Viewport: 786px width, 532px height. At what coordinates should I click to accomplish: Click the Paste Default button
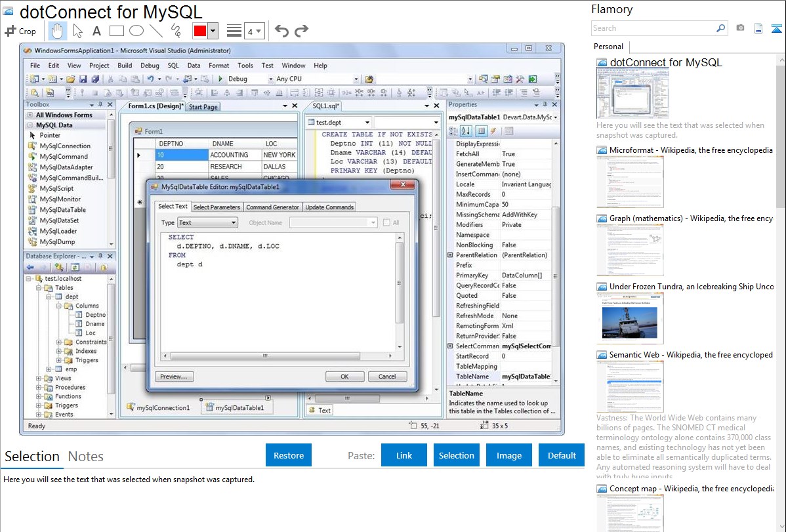pos(562,455)
